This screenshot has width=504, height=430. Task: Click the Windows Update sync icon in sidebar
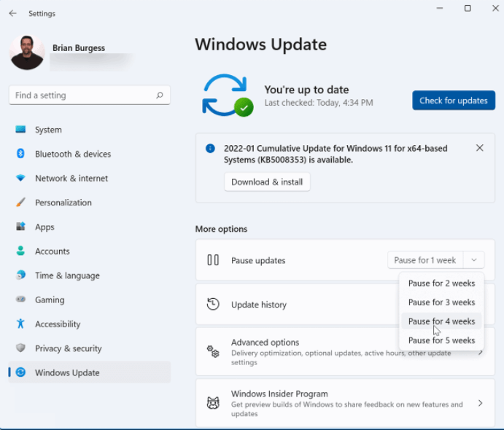[x=20, y=372]
